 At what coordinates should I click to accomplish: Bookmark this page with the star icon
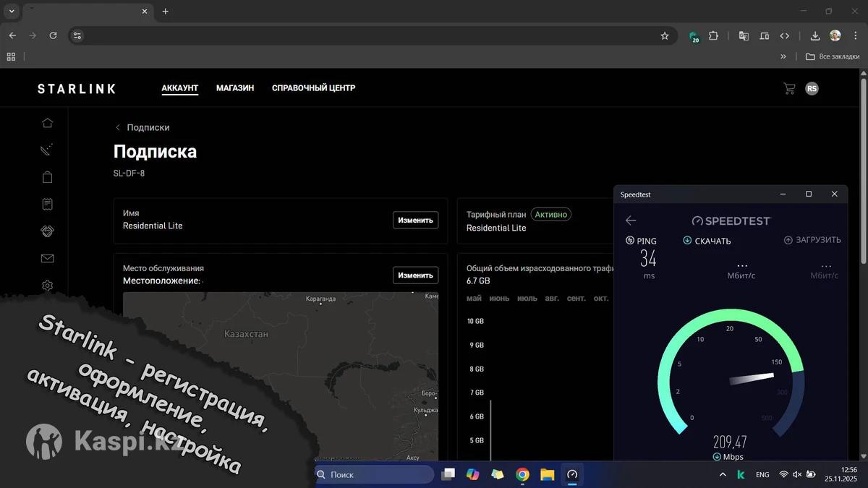point(664,35)
